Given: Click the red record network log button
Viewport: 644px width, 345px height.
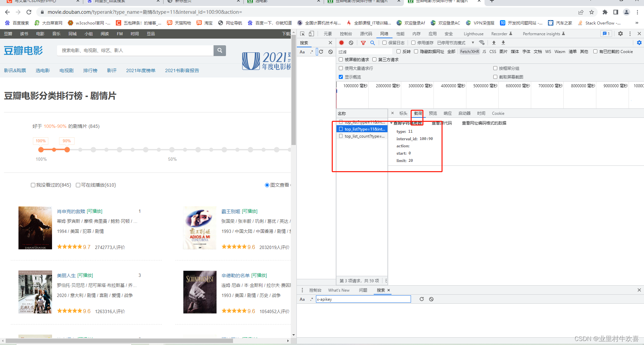Looking at the screenshot, I should click(341, 43).
